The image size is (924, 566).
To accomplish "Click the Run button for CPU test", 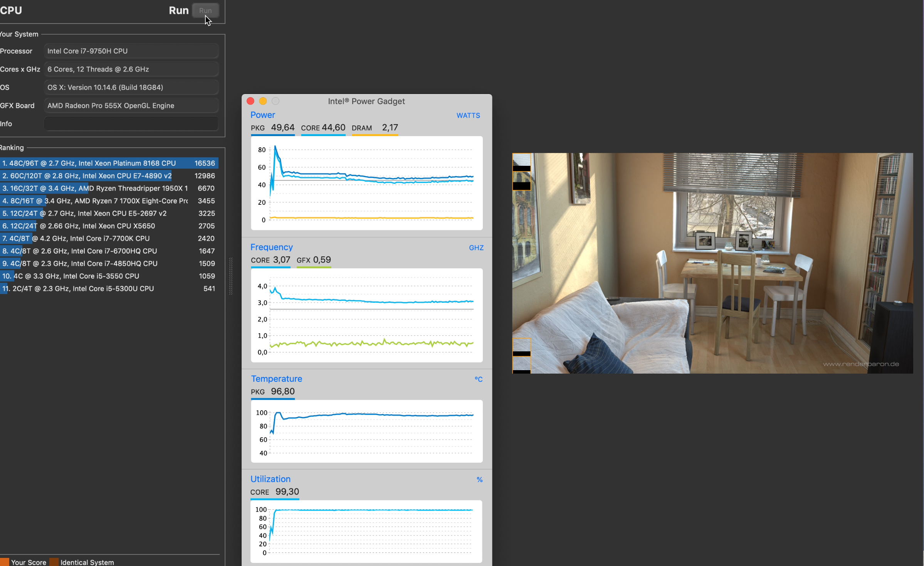I will click(205, 11).
